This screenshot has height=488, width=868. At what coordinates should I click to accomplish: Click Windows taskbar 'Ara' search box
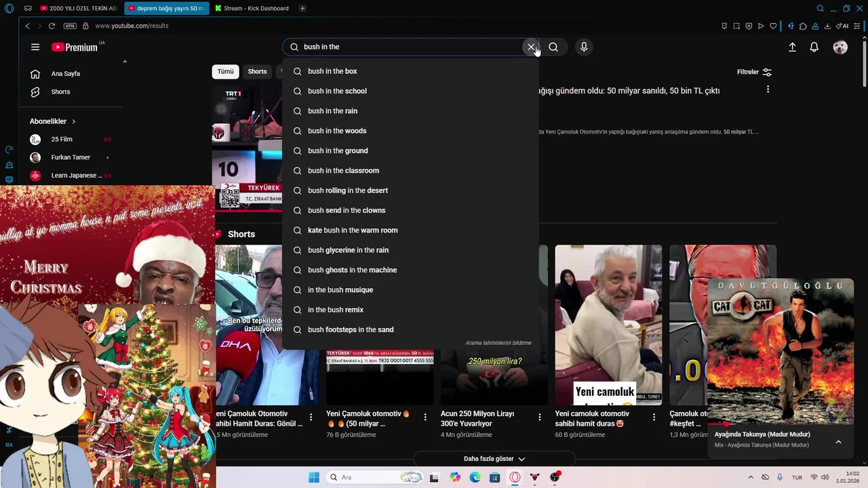click(375, 477)
